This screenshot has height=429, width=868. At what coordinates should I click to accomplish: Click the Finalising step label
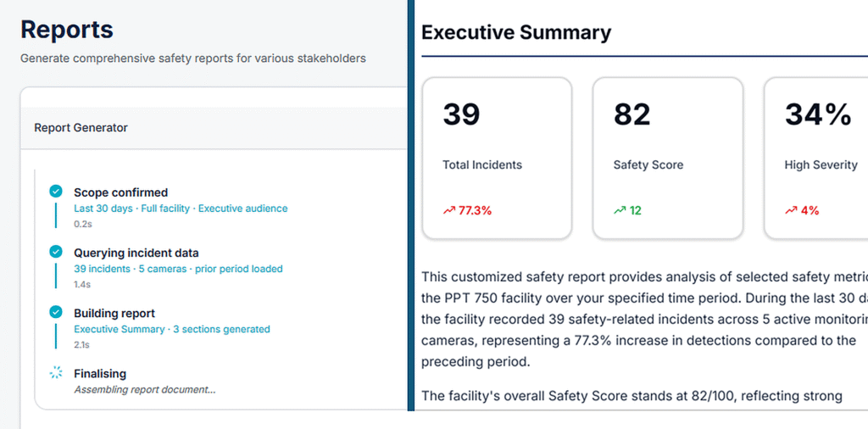(x=100, y=374)
